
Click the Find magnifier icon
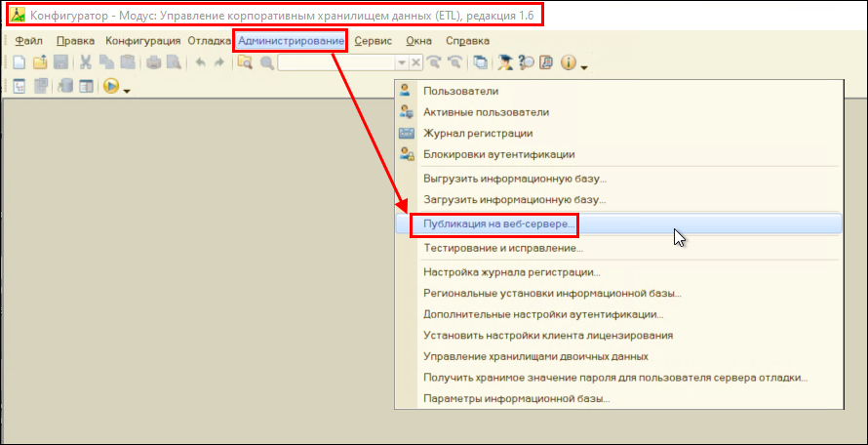pyautogui.click(x=267, y=62)
